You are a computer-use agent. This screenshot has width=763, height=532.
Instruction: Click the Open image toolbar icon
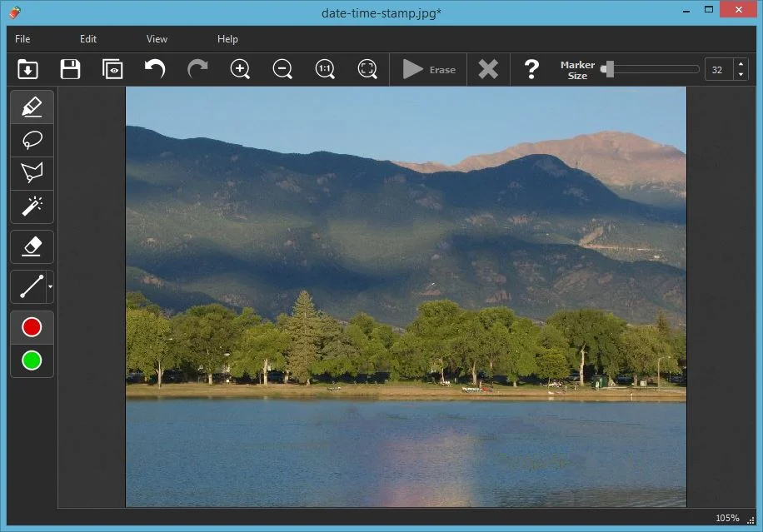28,69
